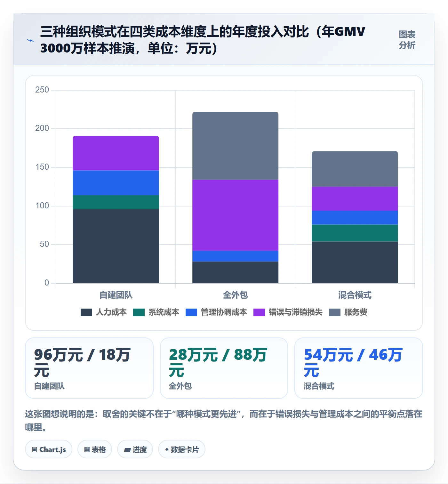
Task: Open the 自建团队 data card showing 96万元
Action: [x=89, y=368]
